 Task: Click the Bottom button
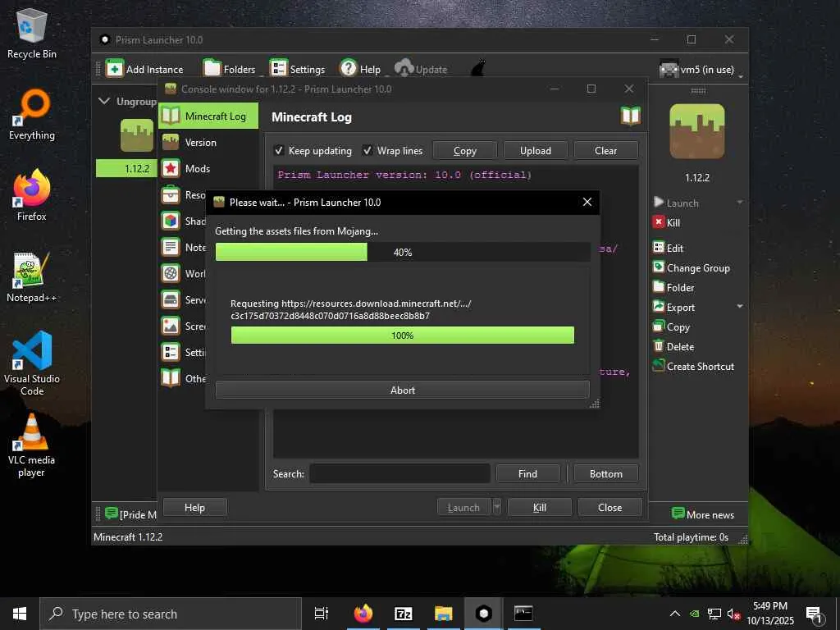point(606,473)
